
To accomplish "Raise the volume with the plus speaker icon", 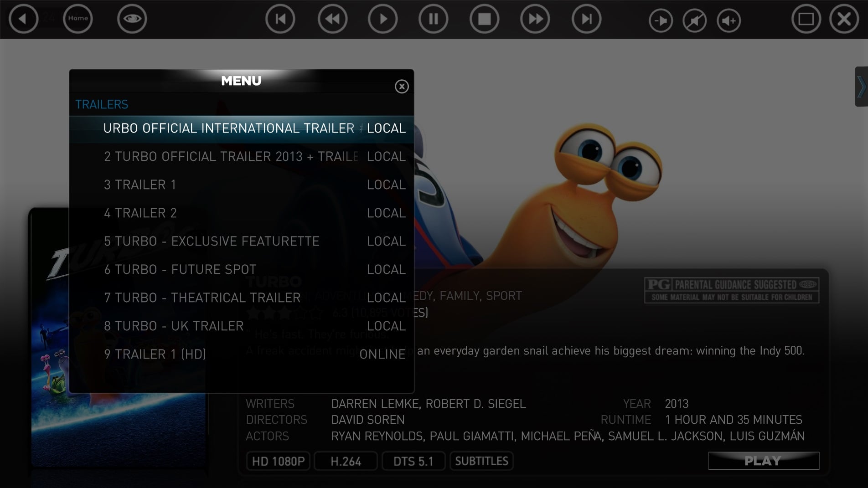I will (x=729, y=21).
